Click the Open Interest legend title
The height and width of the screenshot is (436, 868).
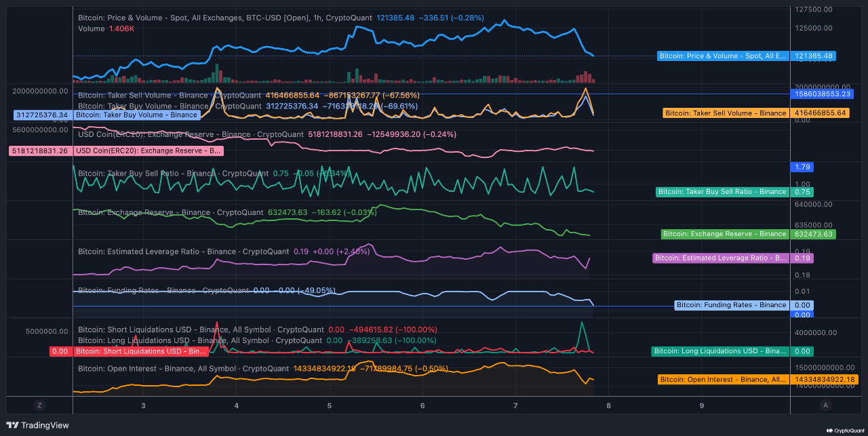pyautogui.click(x=183, y=369)
